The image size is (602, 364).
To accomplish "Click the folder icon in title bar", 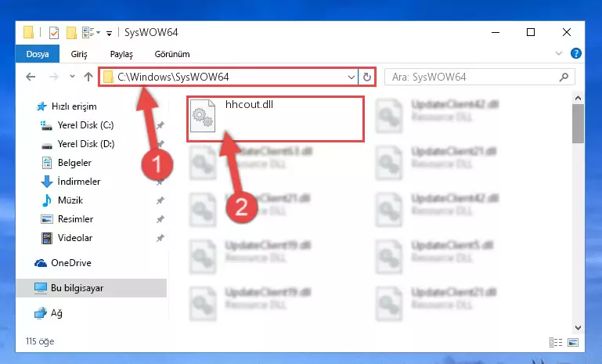I will [x=28, y=32].
